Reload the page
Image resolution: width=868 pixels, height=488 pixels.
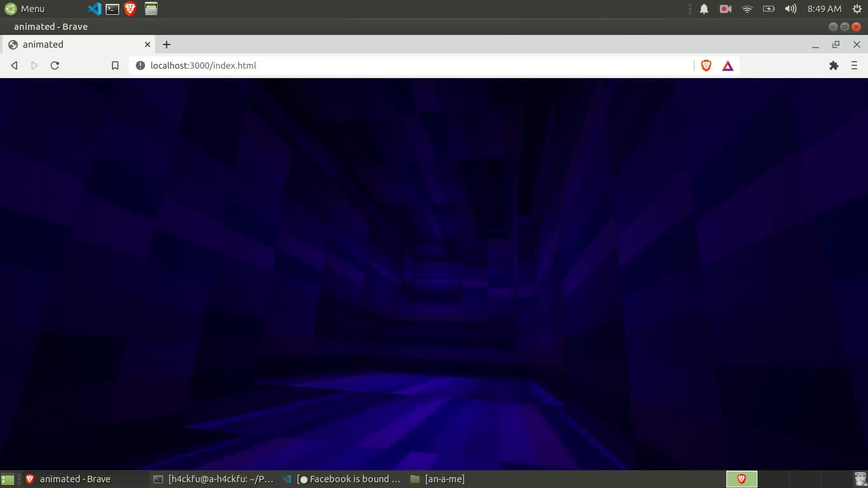tap(55, 65)
